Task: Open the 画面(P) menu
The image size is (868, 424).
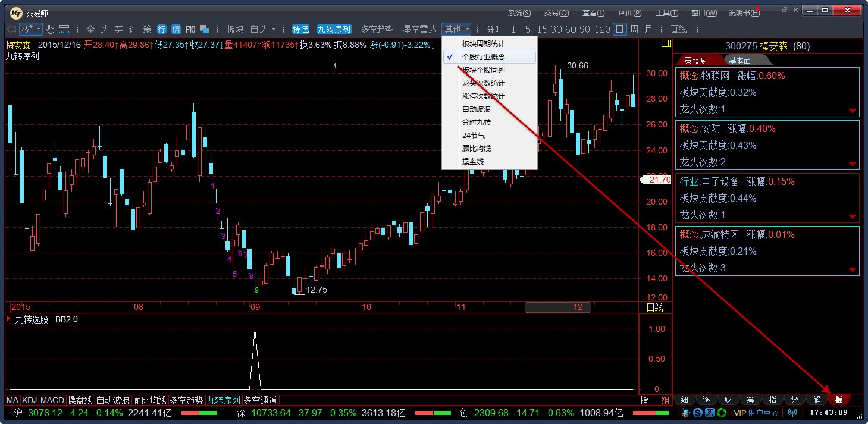Action: pyautogui.click(x=630, y=13)
